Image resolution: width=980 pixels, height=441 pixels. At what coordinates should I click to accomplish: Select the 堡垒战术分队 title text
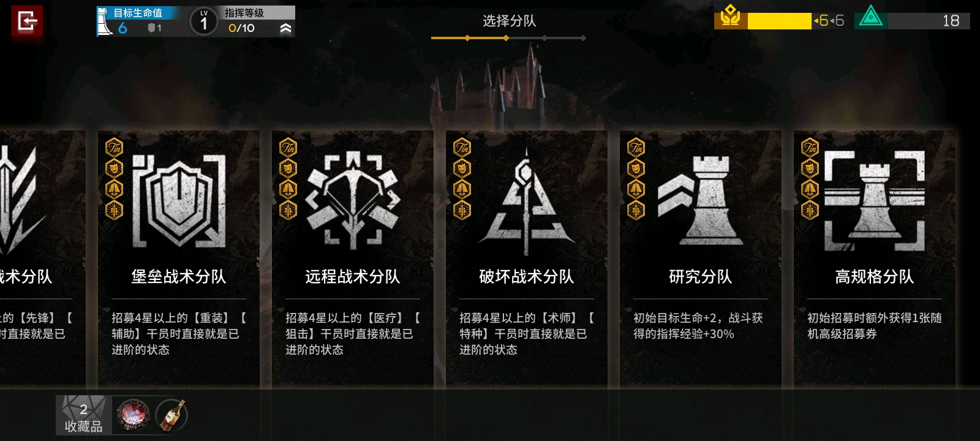179,277
